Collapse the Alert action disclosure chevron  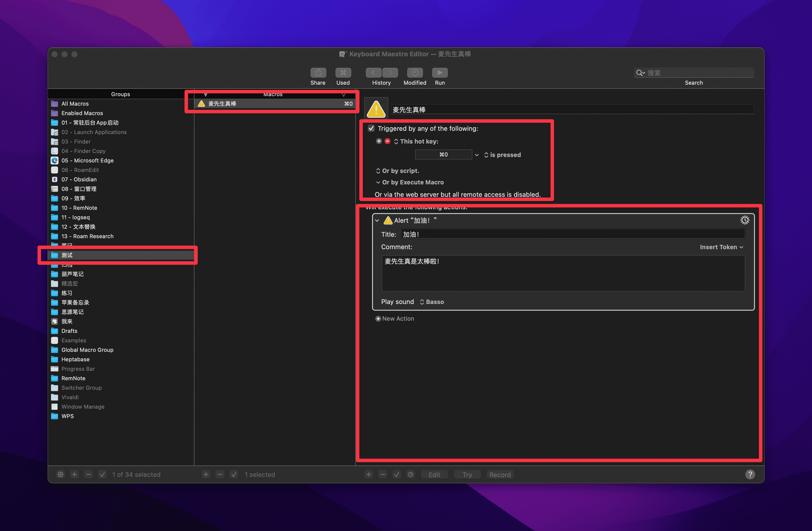[x=377, y=220]
